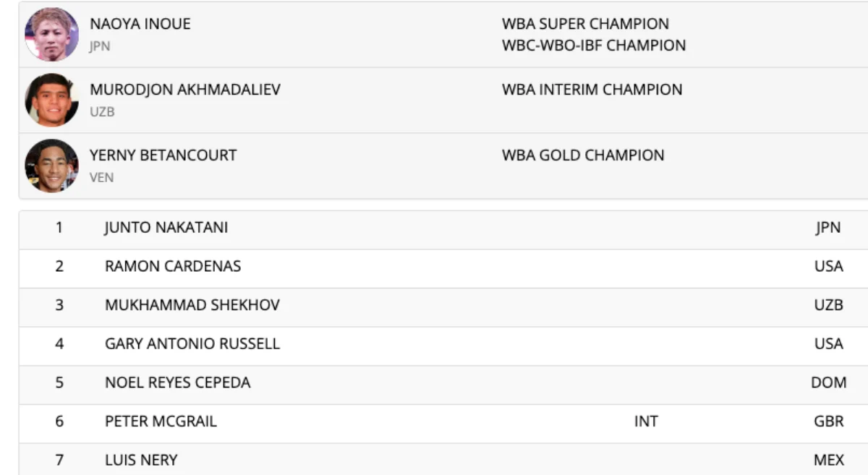The height and width of the screenshot is (475, 868).
Task: Click the INT label in McGrail's row
Action: pyautogui.click(x=646, y=421)
